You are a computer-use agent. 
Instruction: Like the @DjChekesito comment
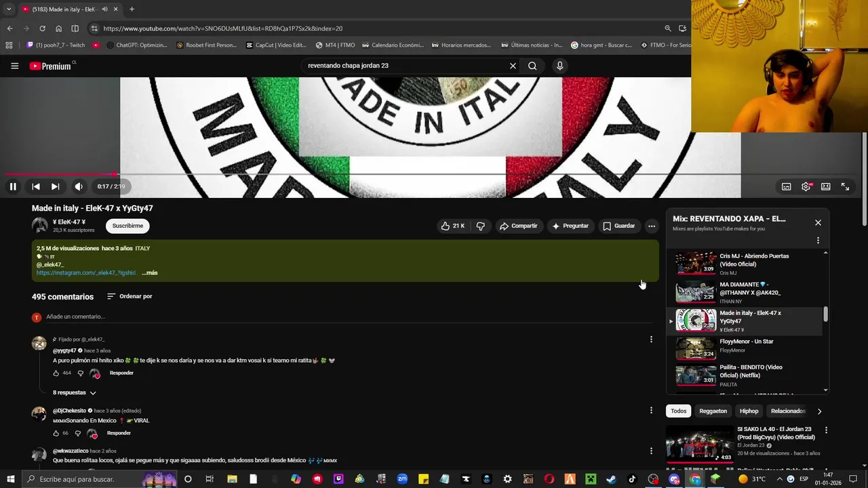click(56, 433)
